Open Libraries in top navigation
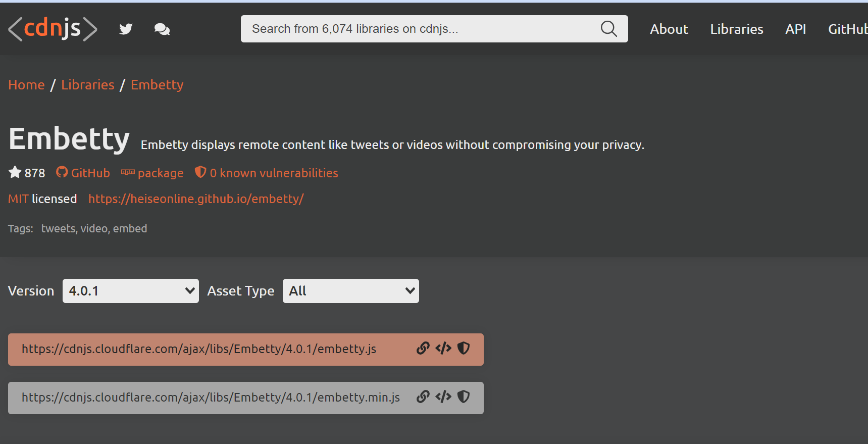Image resolution: width=868 pixels, height=444 pixels. 736,29
